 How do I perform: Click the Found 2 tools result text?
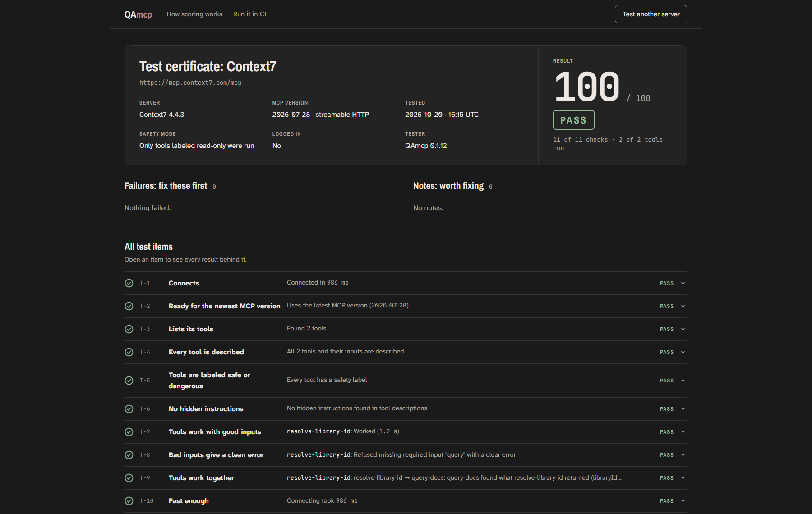(x=306, y=328)
